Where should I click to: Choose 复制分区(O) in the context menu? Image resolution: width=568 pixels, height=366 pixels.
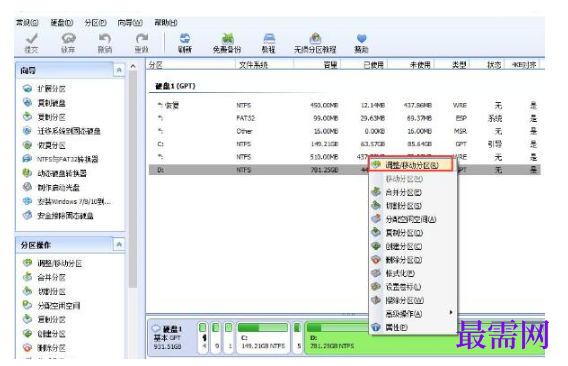tap(413, 233)
